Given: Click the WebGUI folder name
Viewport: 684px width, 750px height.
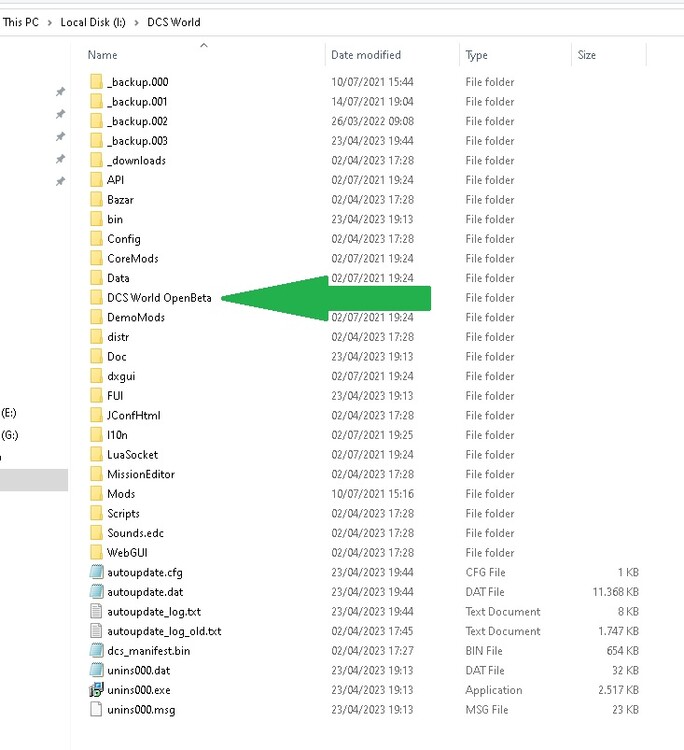Looking at the screenshot, I should point(127,552).
